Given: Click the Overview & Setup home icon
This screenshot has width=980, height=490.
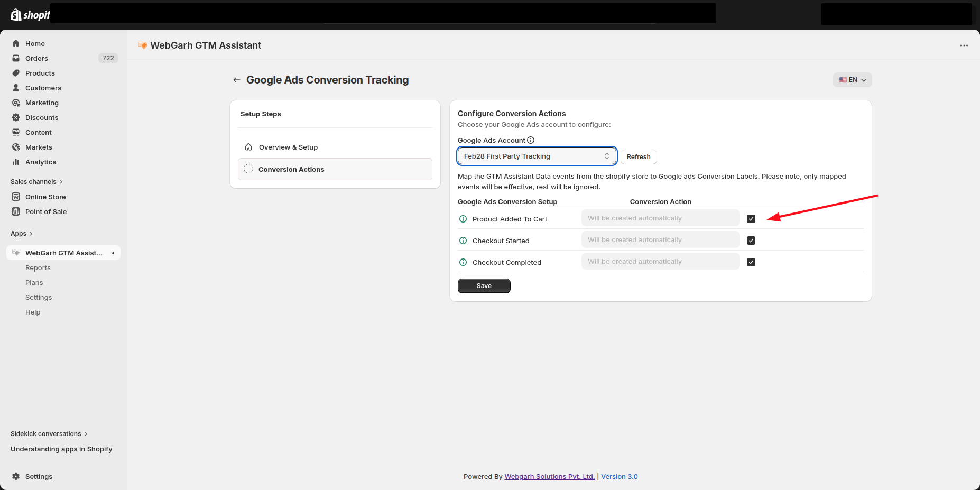Looking at the screenshot, I should click(x=248, y=147).
